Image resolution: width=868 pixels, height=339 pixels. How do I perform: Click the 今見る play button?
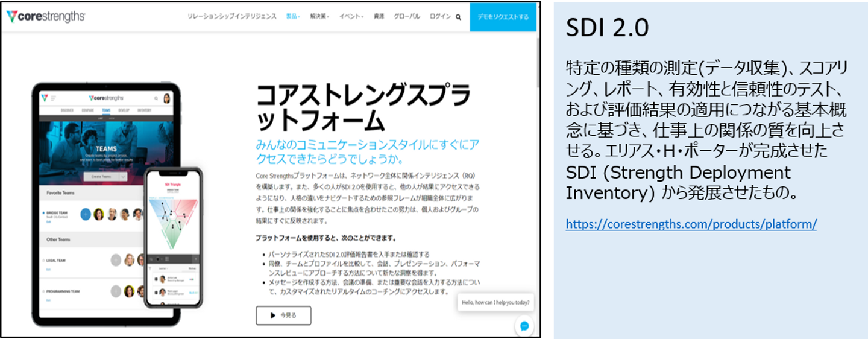(x=283, y=315)
